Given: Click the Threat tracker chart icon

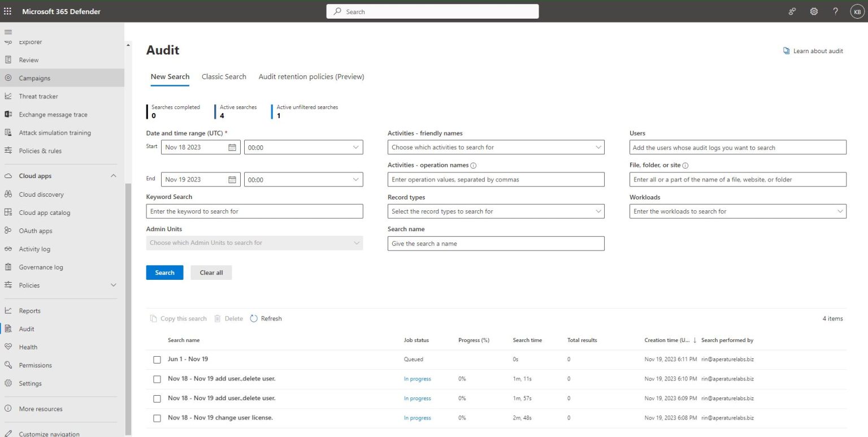Looking at the screenshot, I should click(8, 96).
